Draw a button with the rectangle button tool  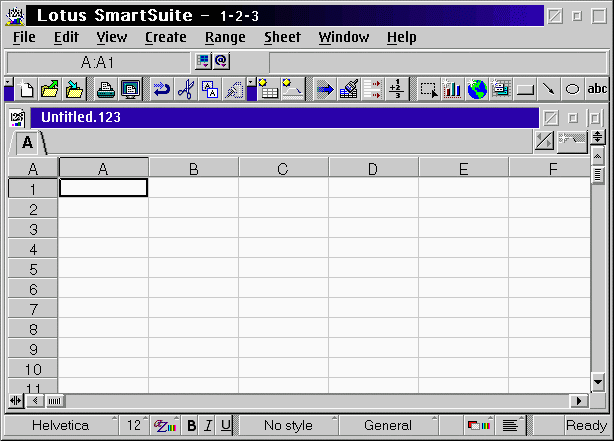pyautogui.click(x=525, y=89)
